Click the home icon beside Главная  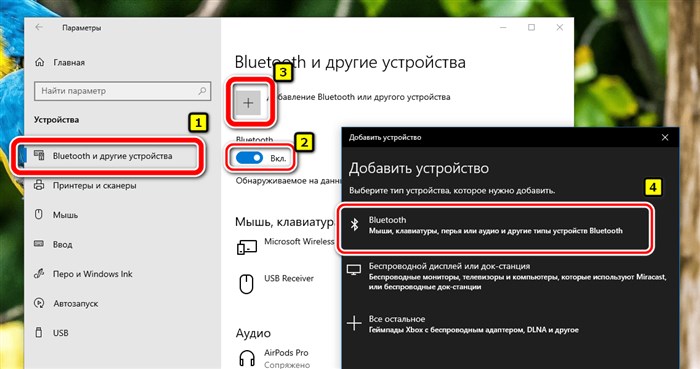coord(39,62)
